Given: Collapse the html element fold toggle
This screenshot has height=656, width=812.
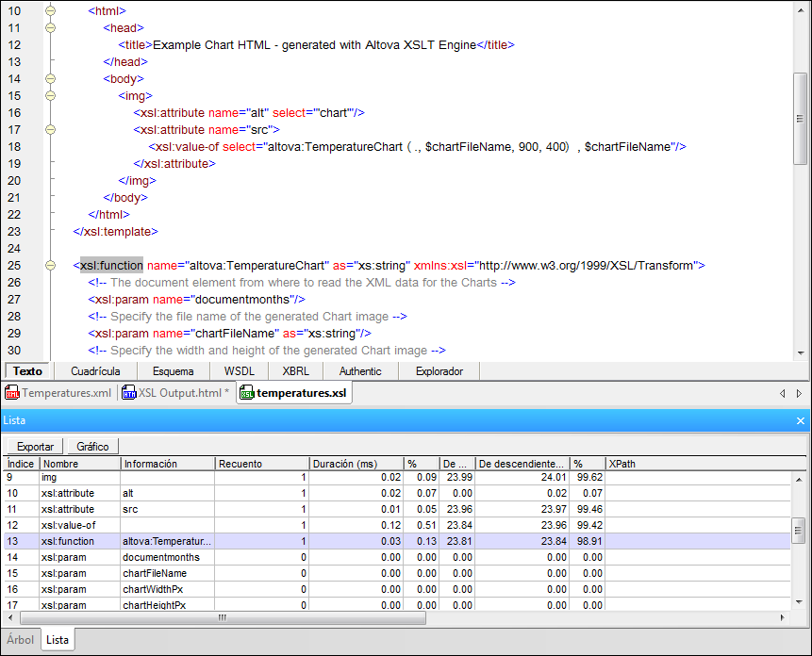Looking at the screenshot, I should pyautogui.click(x=48, y=10).
